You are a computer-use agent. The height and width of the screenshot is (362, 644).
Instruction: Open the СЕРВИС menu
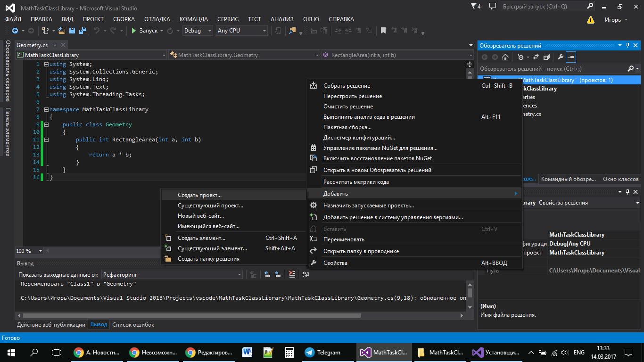point(228,19)
